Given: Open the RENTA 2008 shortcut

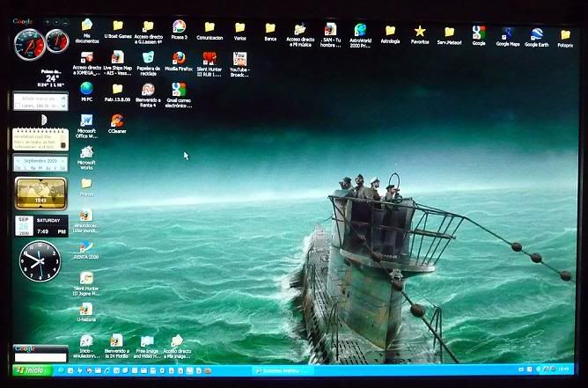Looking at the screenshot, I should pyautogui.click(x=86, y=250).
